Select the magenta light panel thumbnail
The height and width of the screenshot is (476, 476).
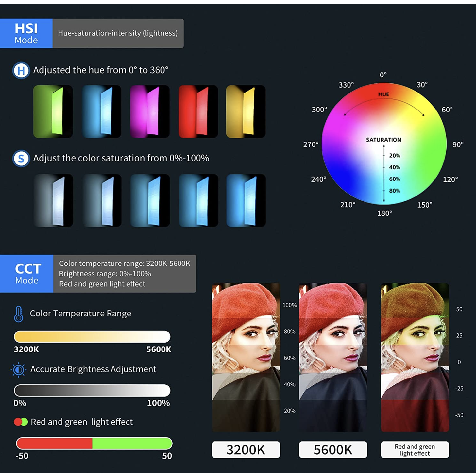point(150,111)
